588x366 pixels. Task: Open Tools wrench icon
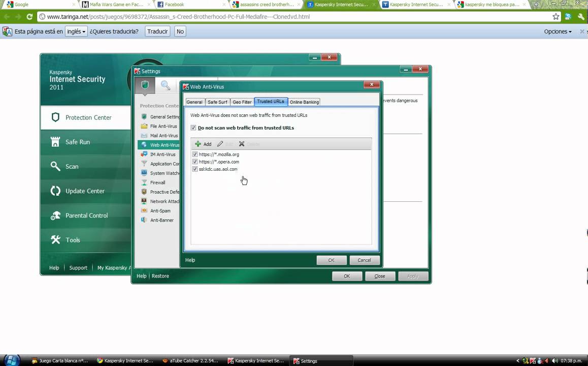pyautogui.click(x=55, y=239)
